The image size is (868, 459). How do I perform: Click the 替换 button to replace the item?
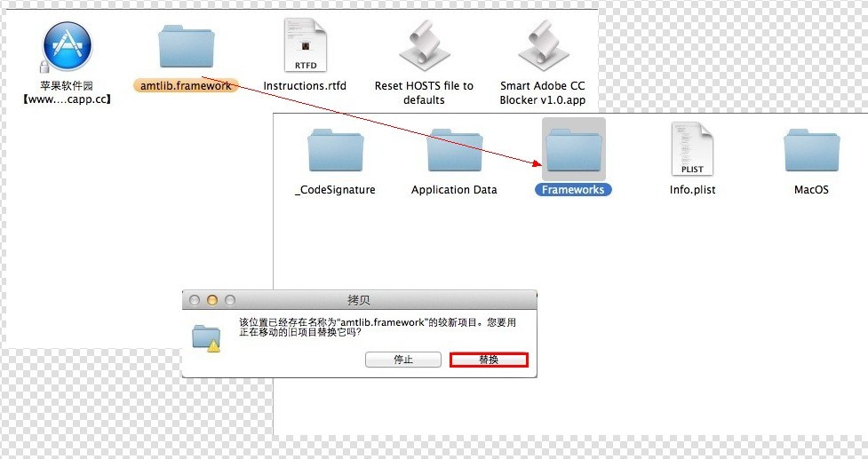coord(489,360)
